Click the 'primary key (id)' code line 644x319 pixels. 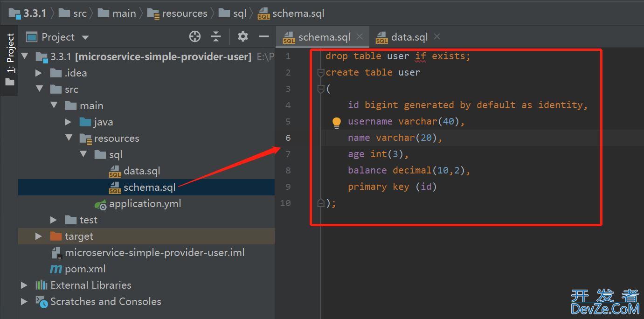tap(392, 187)
